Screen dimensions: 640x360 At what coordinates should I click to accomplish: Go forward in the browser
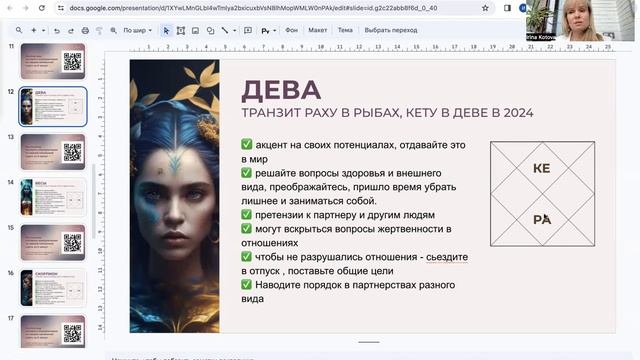pyautogui.click(x=25, y=8)
